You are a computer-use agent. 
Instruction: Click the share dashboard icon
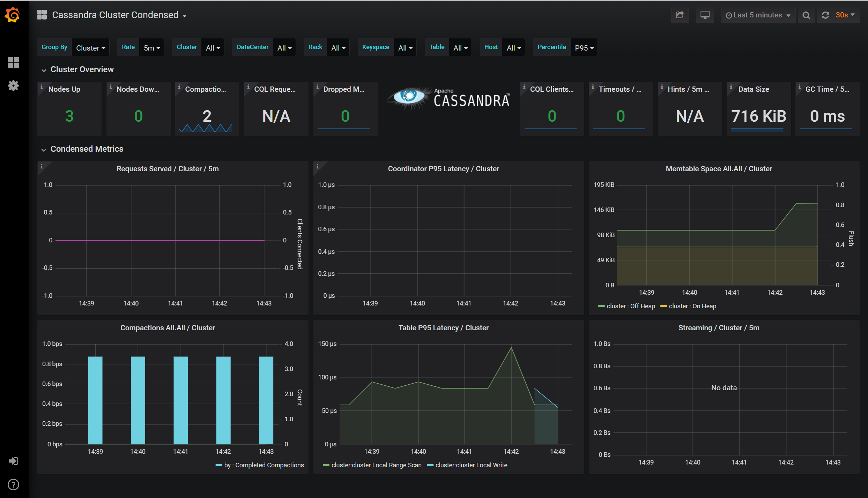coord(679,15)
